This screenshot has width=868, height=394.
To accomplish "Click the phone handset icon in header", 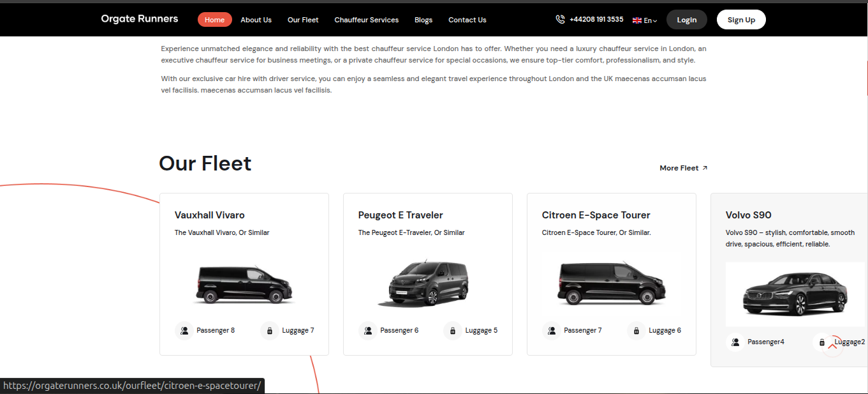I will click(560, 20).
